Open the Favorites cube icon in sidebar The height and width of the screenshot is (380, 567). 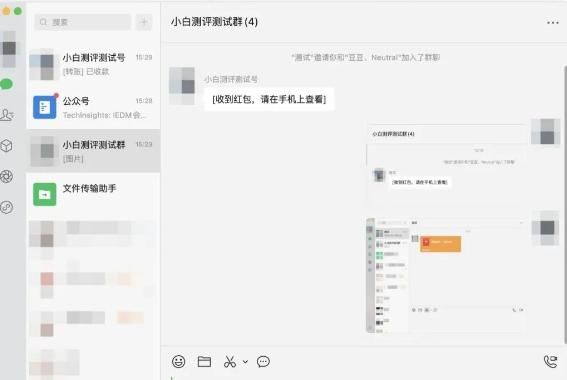point(7,146)
